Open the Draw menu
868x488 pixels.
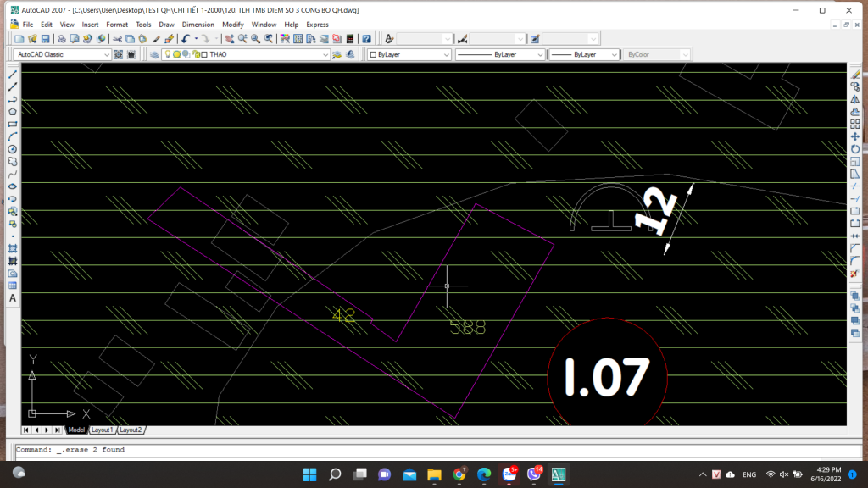tap(166, 25)
